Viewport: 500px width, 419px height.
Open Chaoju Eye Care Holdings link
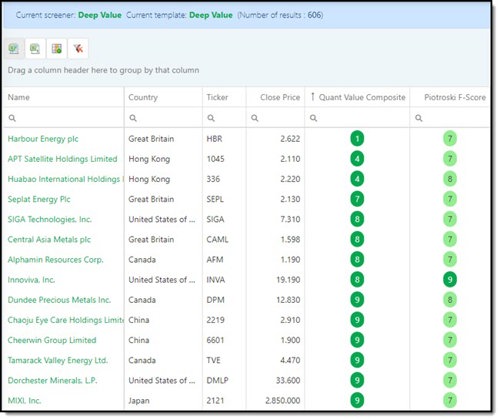(x=65, y=320)
